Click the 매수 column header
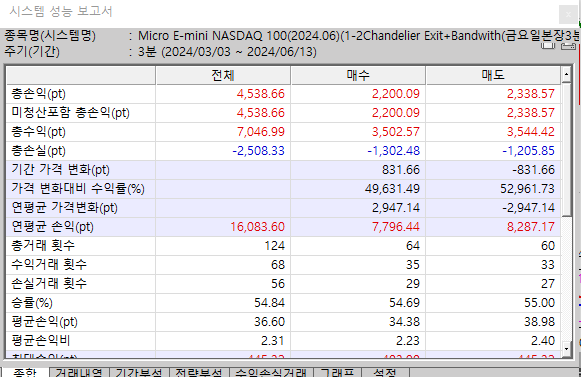Screen dimensions: 581x377 click(358, 75)
